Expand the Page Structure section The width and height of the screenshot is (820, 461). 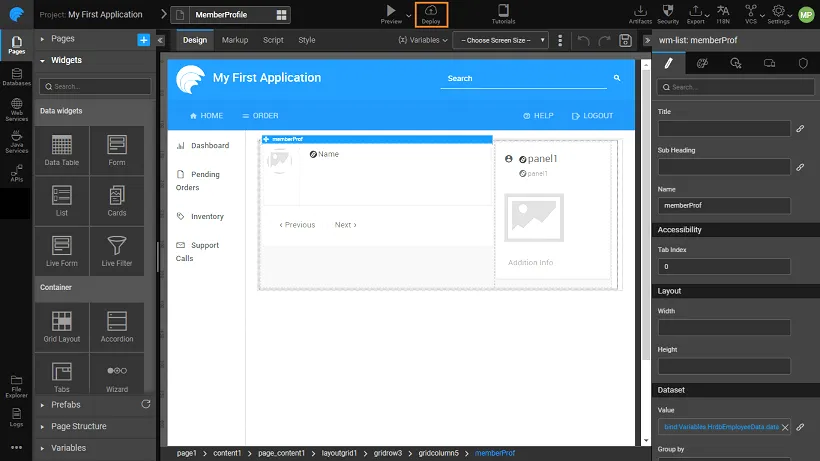tap(78, 426)
